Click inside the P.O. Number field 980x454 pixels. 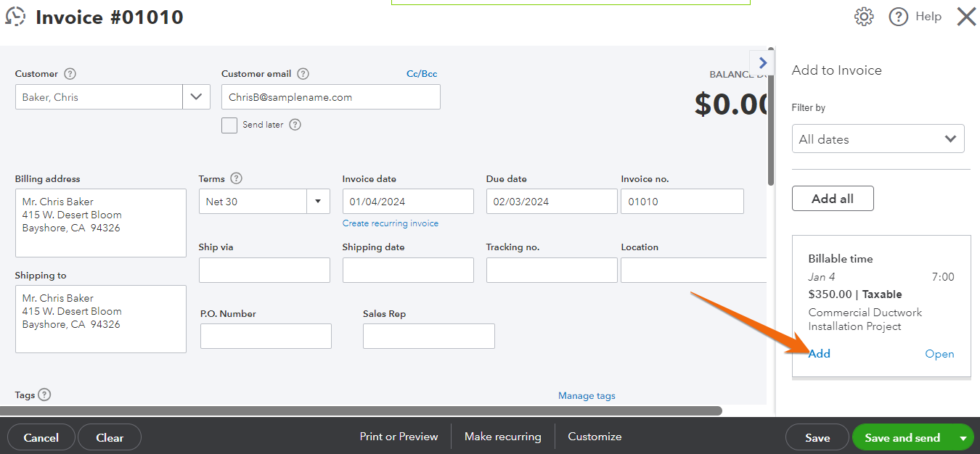[265, 336]
